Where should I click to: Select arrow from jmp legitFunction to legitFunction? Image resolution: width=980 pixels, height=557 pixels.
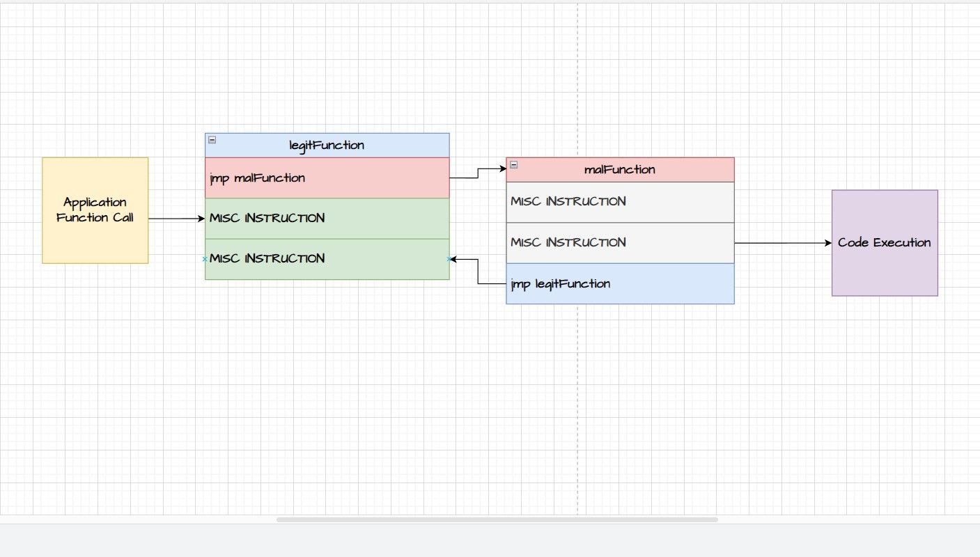tap(478, 272)
